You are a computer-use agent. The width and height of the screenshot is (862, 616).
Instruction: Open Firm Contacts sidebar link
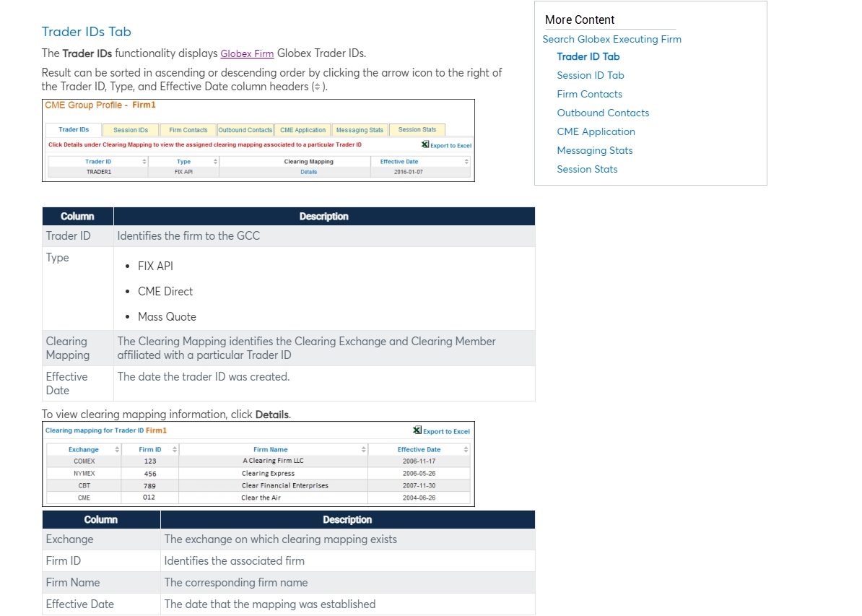coord(589,94)
